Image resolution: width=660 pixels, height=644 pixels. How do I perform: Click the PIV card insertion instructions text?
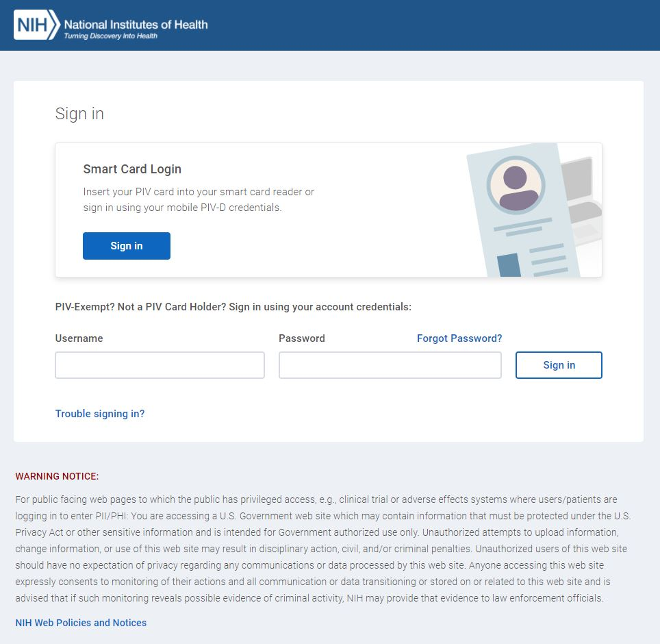[199, 199]
